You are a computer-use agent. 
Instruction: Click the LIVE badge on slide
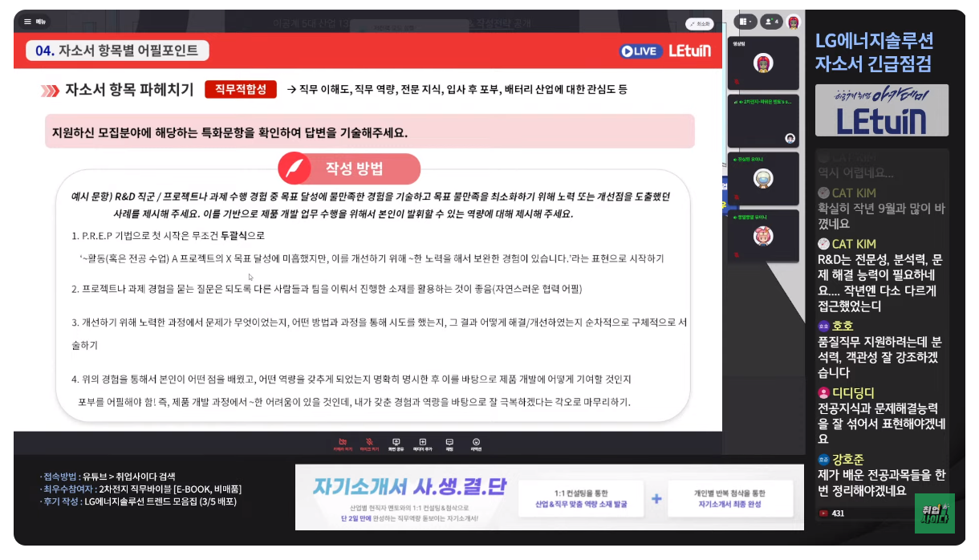[x=640, y=51]
